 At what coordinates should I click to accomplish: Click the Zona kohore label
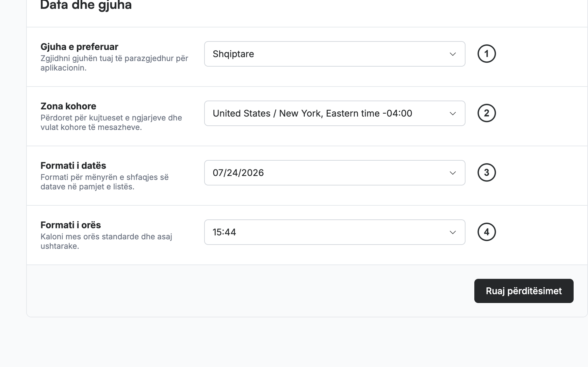pos(68,106)
